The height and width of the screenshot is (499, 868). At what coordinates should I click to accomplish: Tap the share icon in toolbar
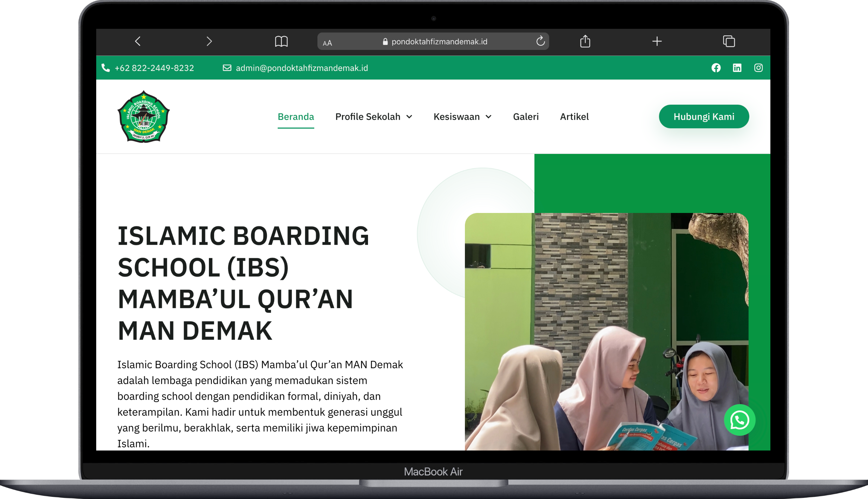585,41
